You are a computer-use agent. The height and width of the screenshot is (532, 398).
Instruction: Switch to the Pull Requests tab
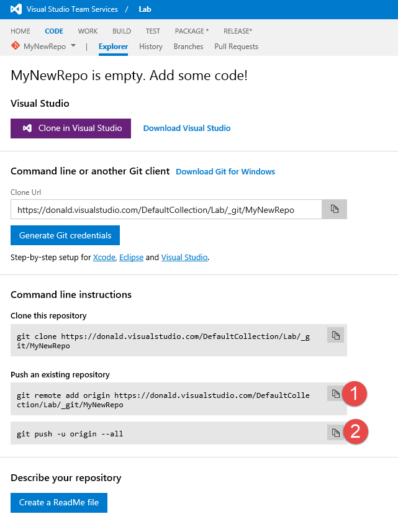coord(236,47)
